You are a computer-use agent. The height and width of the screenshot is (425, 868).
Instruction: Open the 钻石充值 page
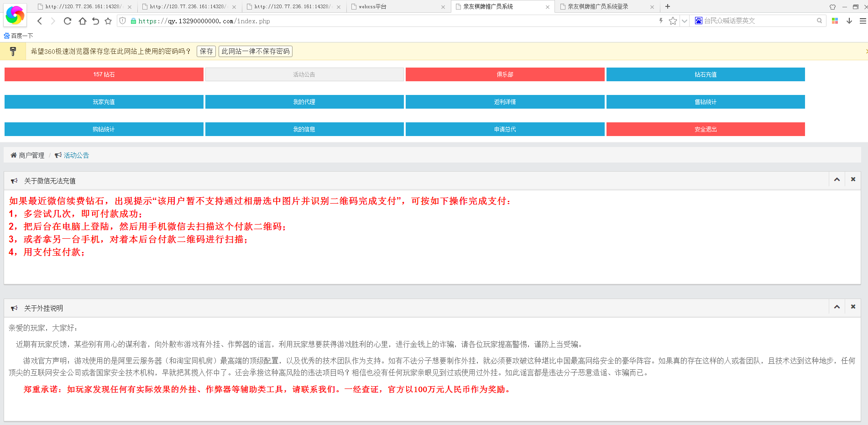click(706, 74)
